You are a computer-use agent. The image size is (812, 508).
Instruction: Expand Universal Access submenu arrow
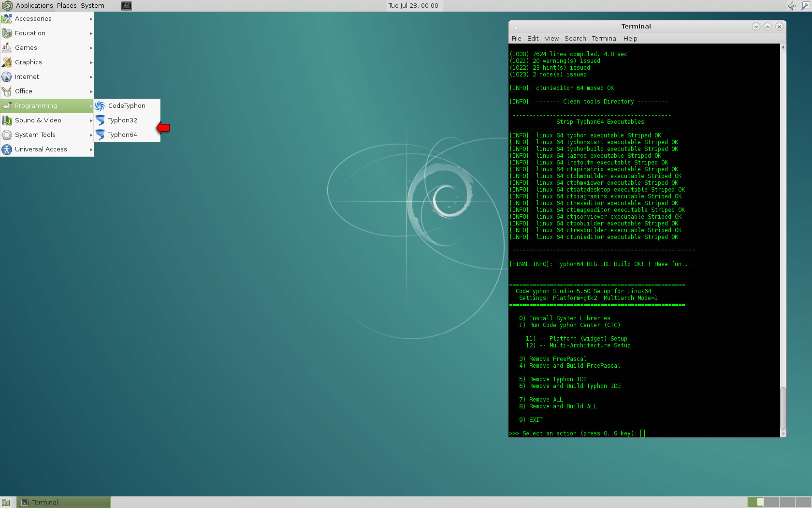coord(91,149)
